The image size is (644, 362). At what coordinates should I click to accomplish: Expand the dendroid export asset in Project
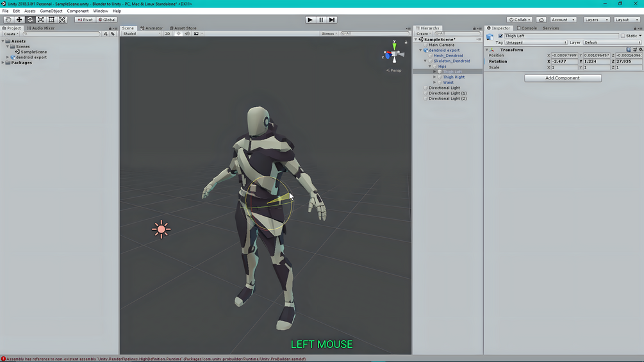8,58
